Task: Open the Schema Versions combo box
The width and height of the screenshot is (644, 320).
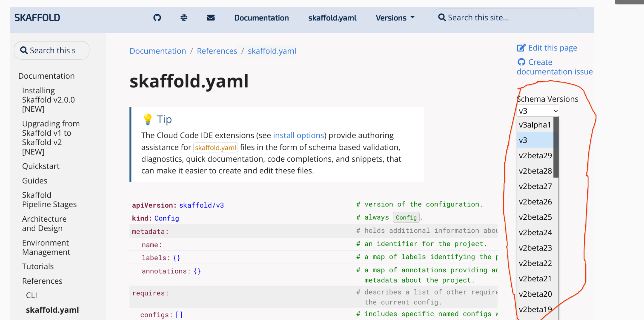Action: (x=537, y=111)
